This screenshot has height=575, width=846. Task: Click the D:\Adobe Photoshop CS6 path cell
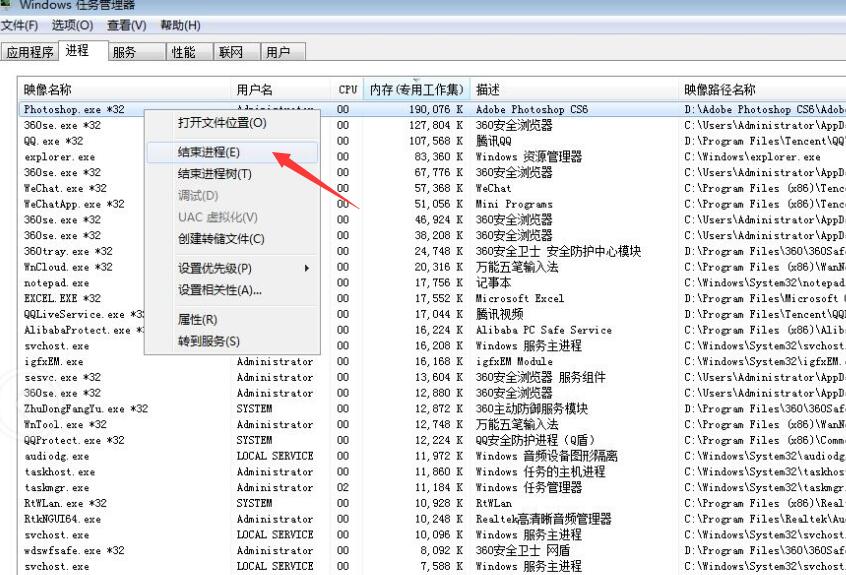pyautogui.click(x=765, y=109)
